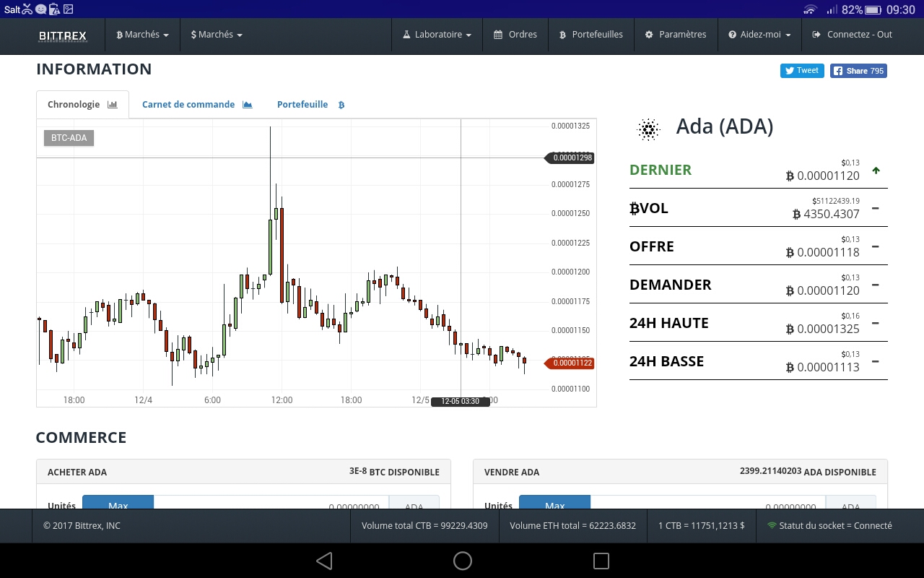Click the DEMANDER price ฿ 0.00001120
Viewport: 924px width, 578px height.
[823, 290]
